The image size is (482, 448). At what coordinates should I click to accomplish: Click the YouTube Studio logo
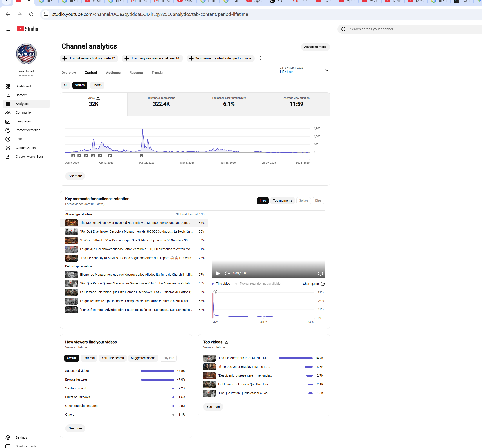pos(27,29)
